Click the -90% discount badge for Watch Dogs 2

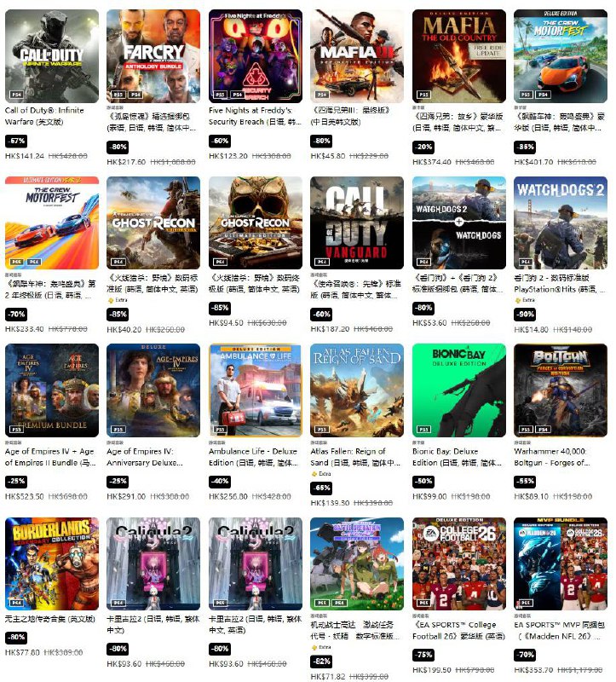click(526, 314)
